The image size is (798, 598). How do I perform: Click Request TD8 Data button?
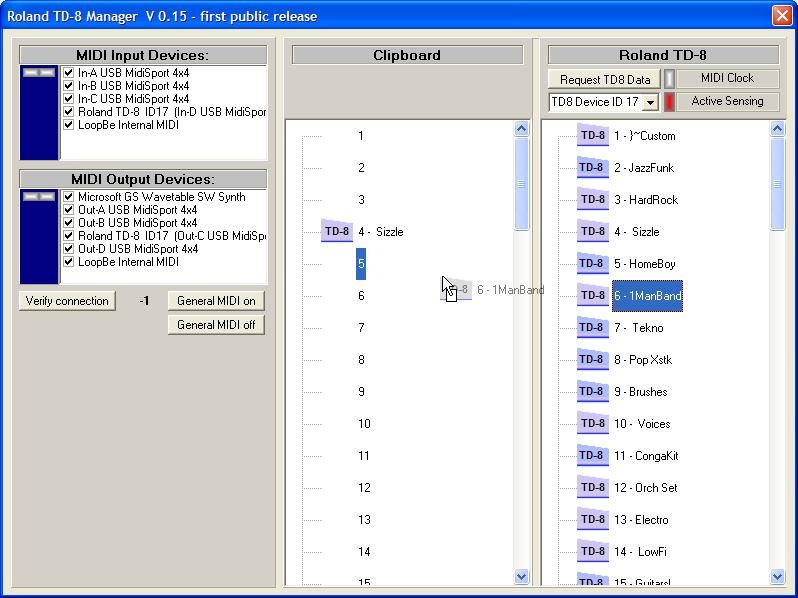point(605,79)
